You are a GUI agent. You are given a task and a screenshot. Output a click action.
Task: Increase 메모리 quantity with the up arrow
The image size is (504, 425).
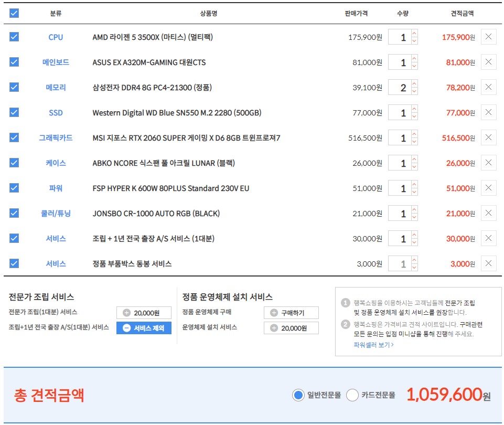click(x=414, y=83)
